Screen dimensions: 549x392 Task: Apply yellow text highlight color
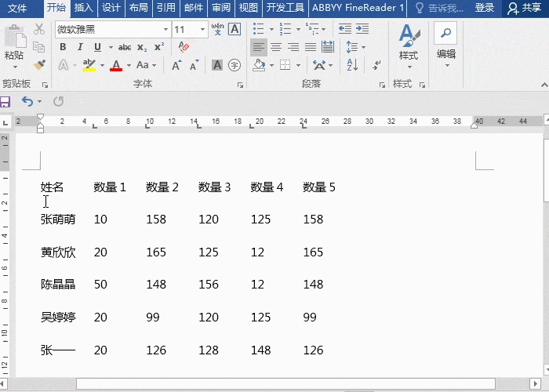tap(89, 65)
